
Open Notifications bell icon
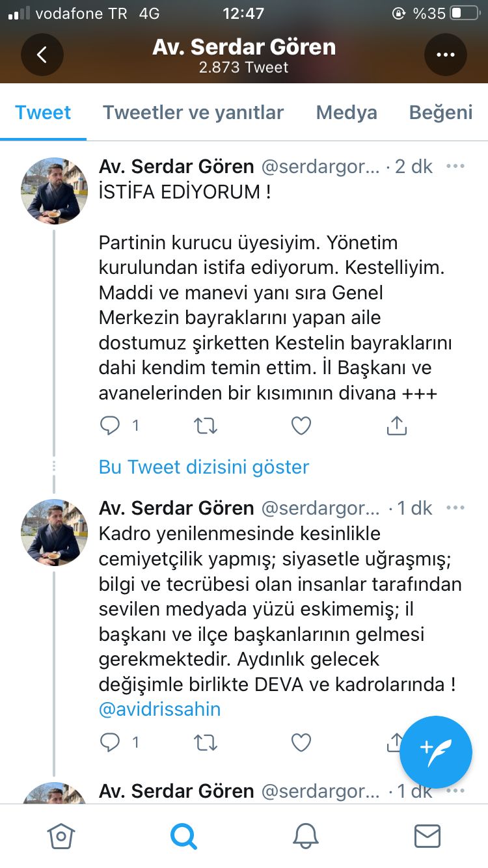click(x=305, y=835)
